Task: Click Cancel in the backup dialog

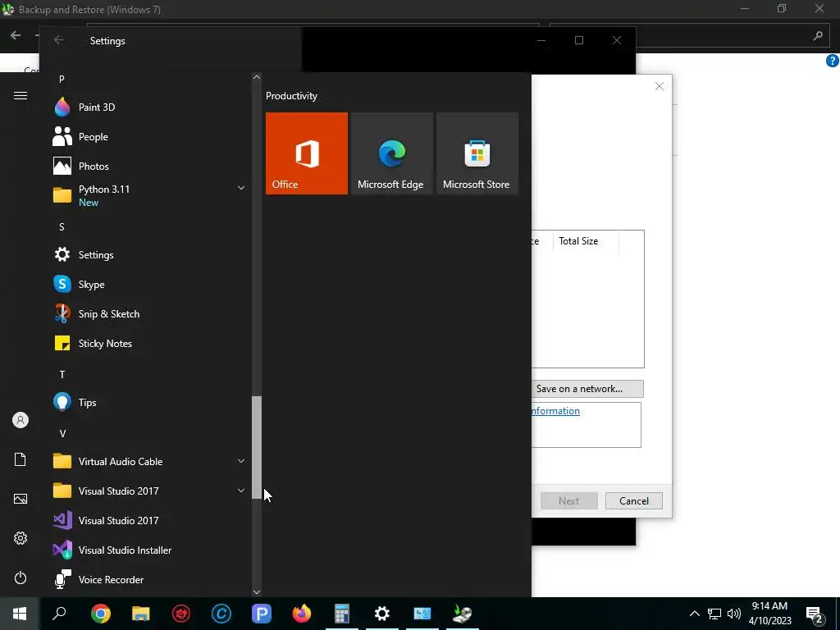Action: pyautogui.click(x=634, y=501)
